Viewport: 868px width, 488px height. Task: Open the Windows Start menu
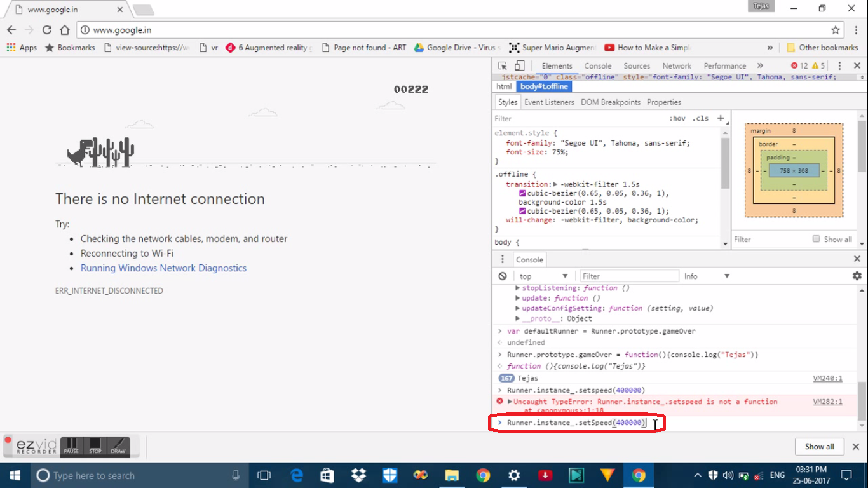pyautogui.click(x=15, y=475)
